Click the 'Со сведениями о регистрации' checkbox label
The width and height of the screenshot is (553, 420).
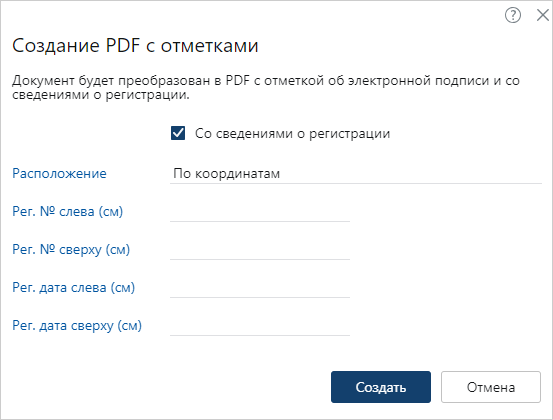[x=292, y=134]
